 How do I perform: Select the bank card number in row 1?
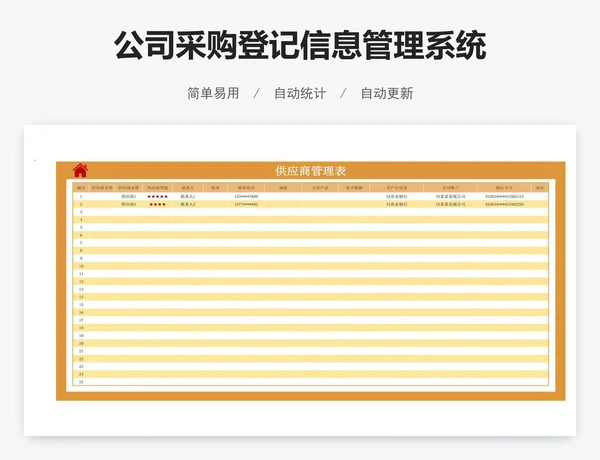[x=504, y=197]
